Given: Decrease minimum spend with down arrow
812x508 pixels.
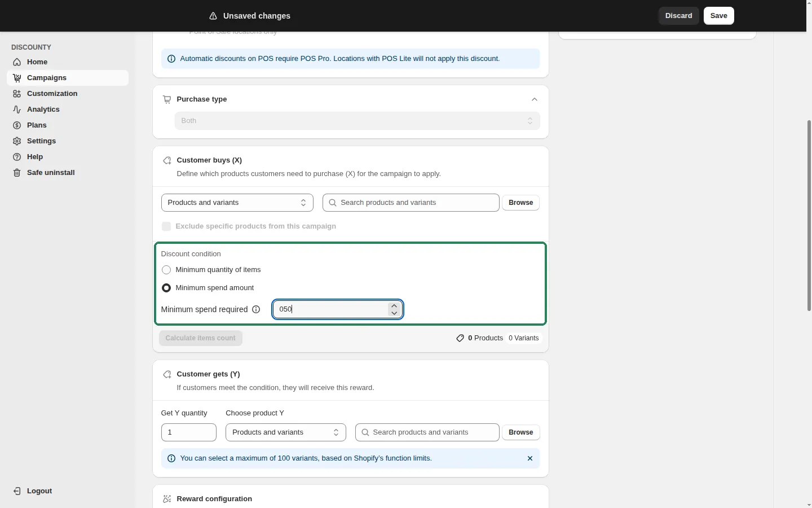Looking at the screenshot, I should coord(394,313).
